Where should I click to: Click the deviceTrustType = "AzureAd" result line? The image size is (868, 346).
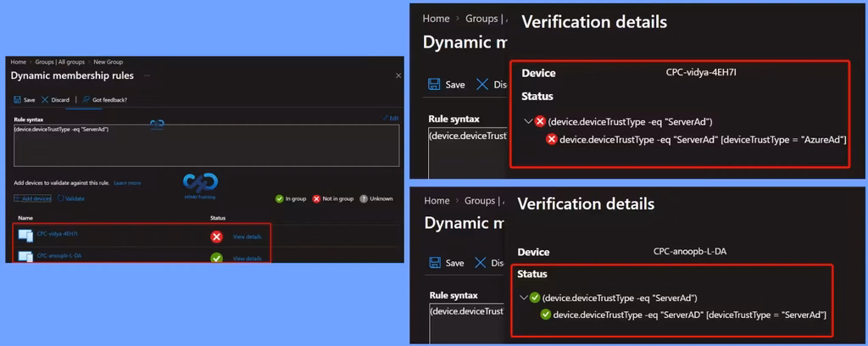[x=704, y=140]
